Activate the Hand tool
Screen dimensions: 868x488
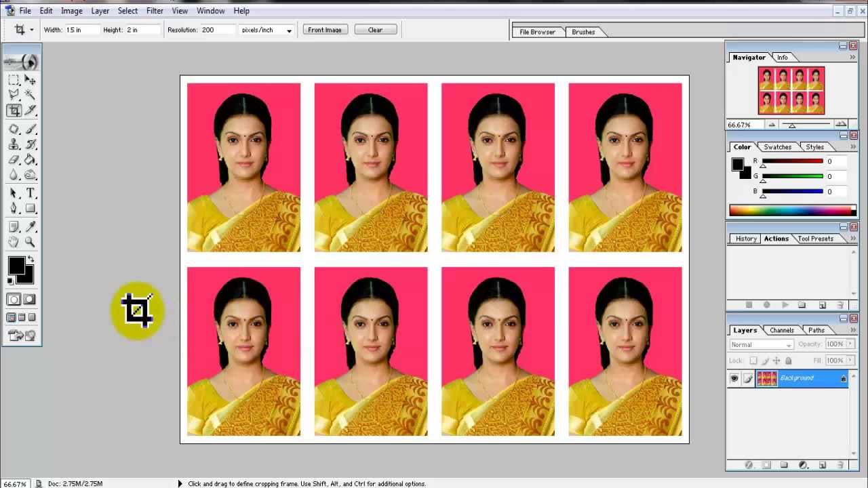[x=14, y=242]
